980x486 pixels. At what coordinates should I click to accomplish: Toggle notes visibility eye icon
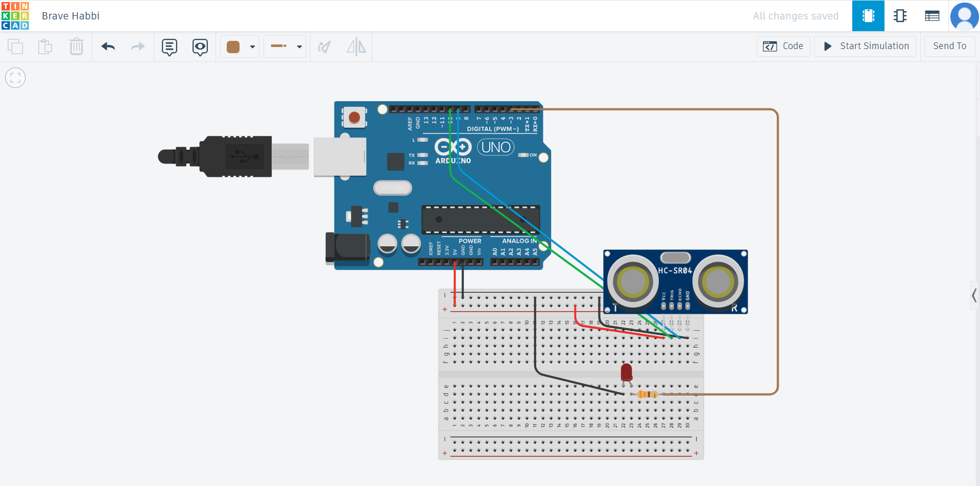(200, 47)
